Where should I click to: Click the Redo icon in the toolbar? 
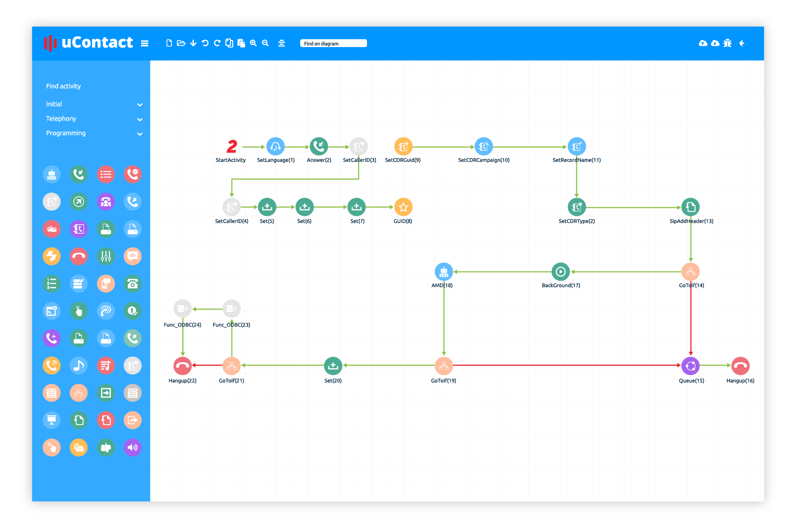click(217, 43)
